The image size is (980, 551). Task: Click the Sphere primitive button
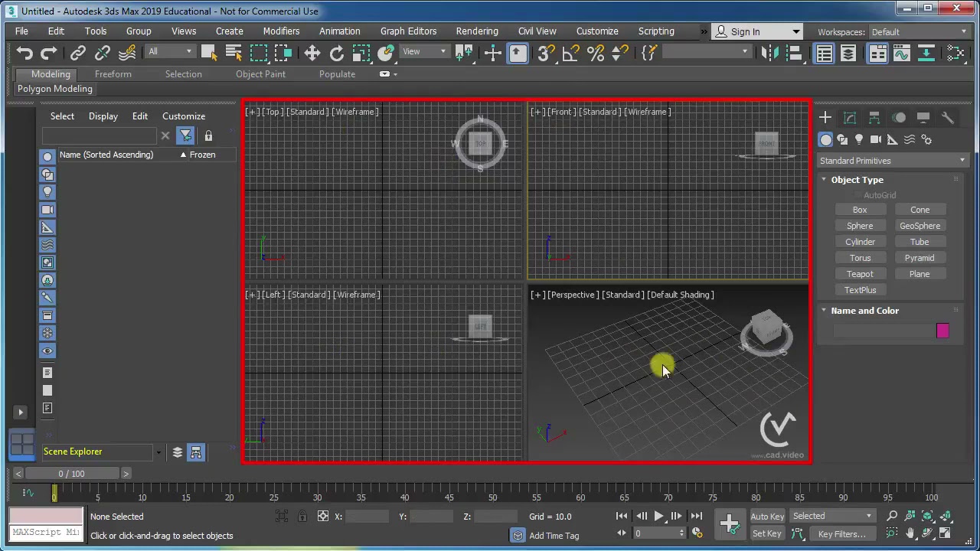[x=860, y=226]
